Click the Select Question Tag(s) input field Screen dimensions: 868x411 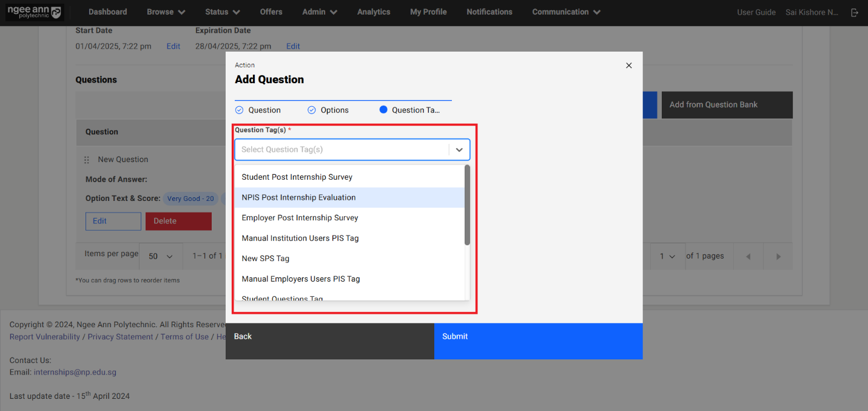coord(343,149)
